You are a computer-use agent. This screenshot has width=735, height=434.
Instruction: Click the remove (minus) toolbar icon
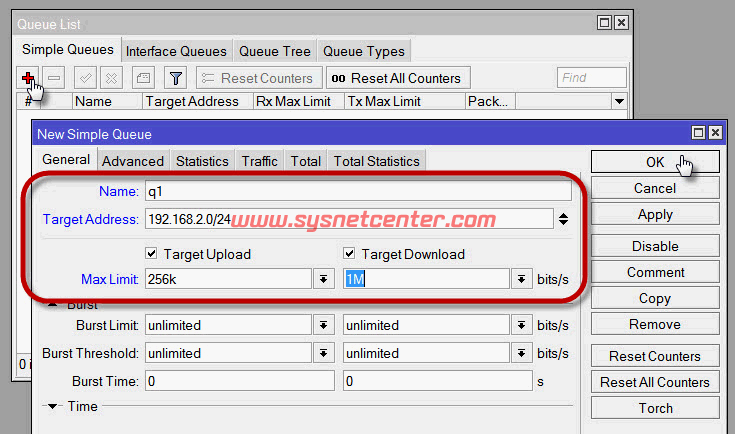pyautogui.click(x=55, y=78)
